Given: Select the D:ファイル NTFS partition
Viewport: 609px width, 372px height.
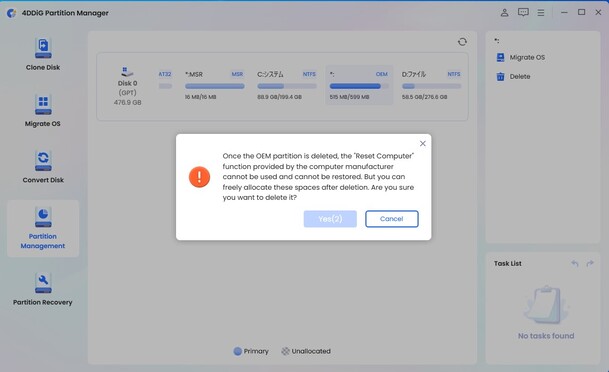Looking at the screenshot, I should tap(431, 85).
